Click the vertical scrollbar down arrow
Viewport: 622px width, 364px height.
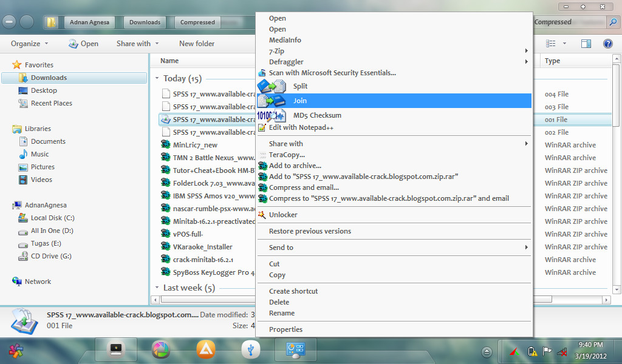click(617, 290)
